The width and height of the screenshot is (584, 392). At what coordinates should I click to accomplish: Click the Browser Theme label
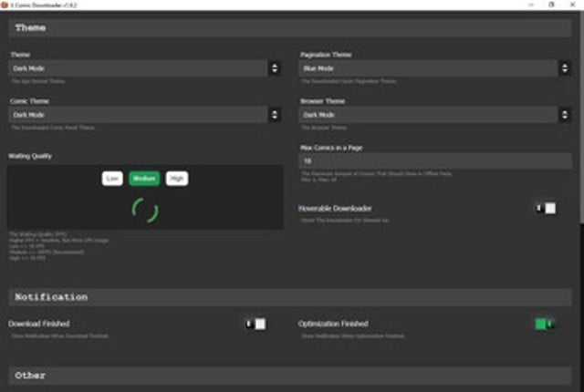tap(322, 101)
